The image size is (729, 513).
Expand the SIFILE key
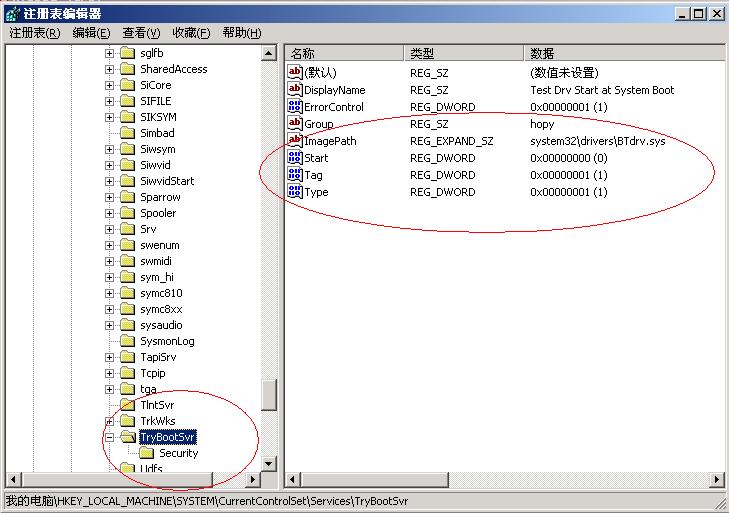109,101
